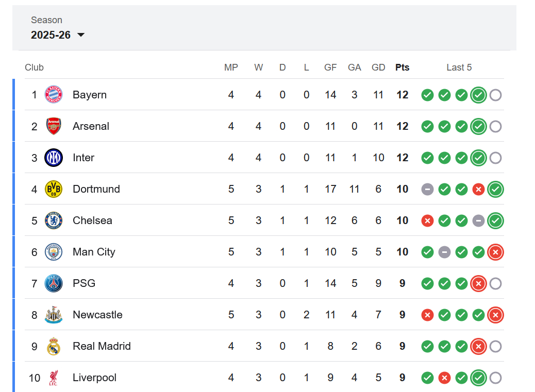Image resolution: width=535 pixels, height=392 pixels.
Task: Click the Arsenal club crest icon
Action: (x=54, y=126)
